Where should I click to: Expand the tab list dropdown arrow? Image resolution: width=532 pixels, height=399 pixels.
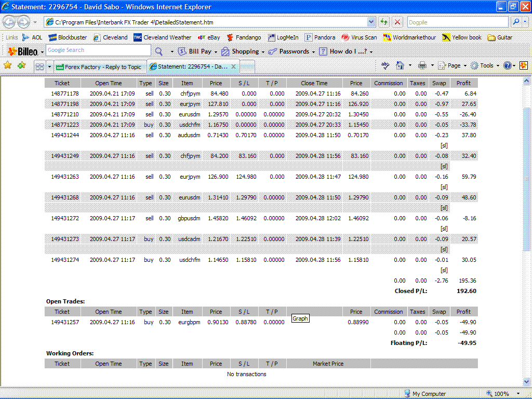click(x=49, y=66)
